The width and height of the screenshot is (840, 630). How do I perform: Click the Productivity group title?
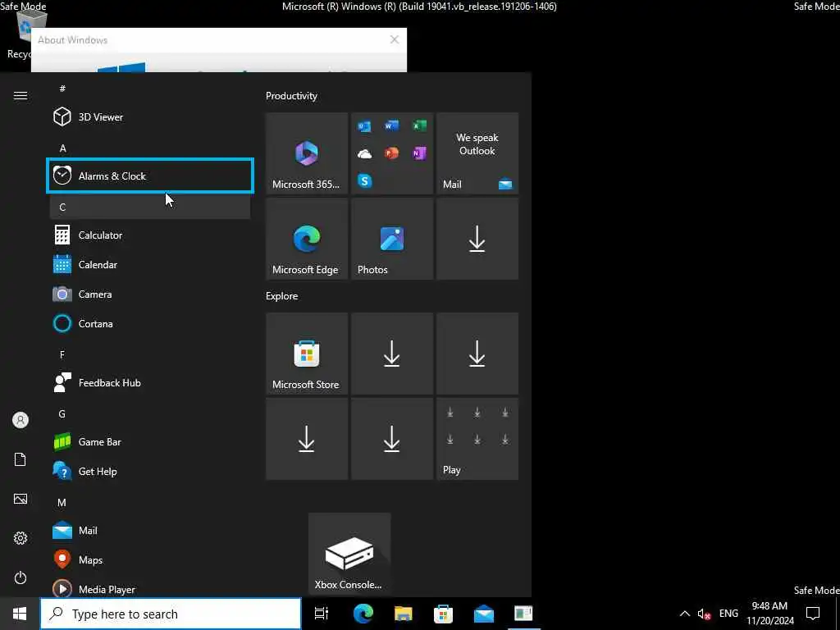pyautogui.click(x=291, y=96)
